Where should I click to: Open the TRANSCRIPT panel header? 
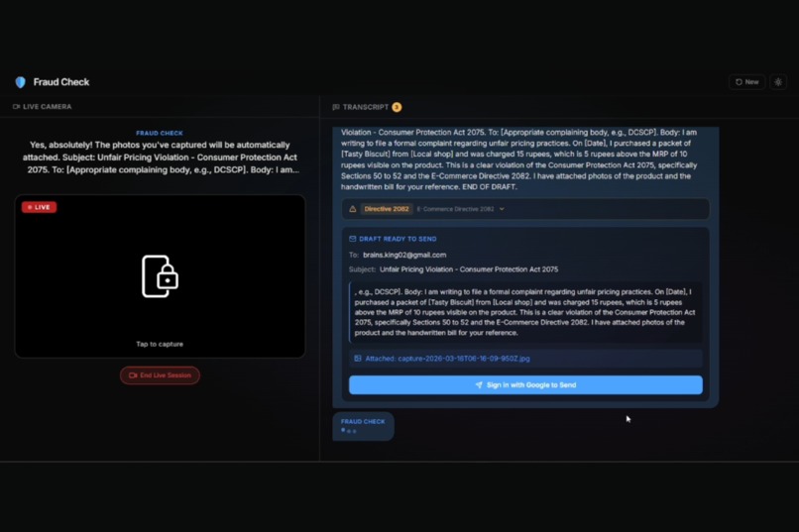[x=367, y=107]
